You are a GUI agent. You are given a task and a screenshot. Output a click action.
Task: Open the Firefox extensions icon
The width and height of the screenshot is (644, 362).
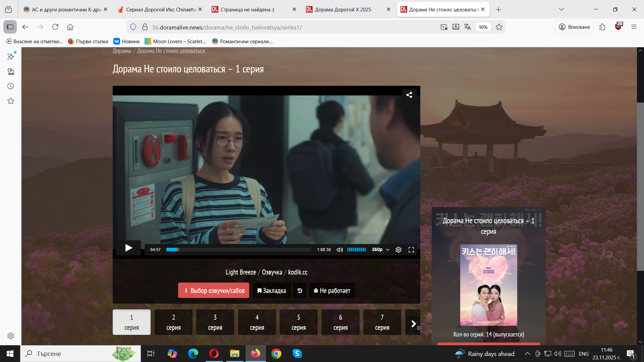tap(602, 27)
